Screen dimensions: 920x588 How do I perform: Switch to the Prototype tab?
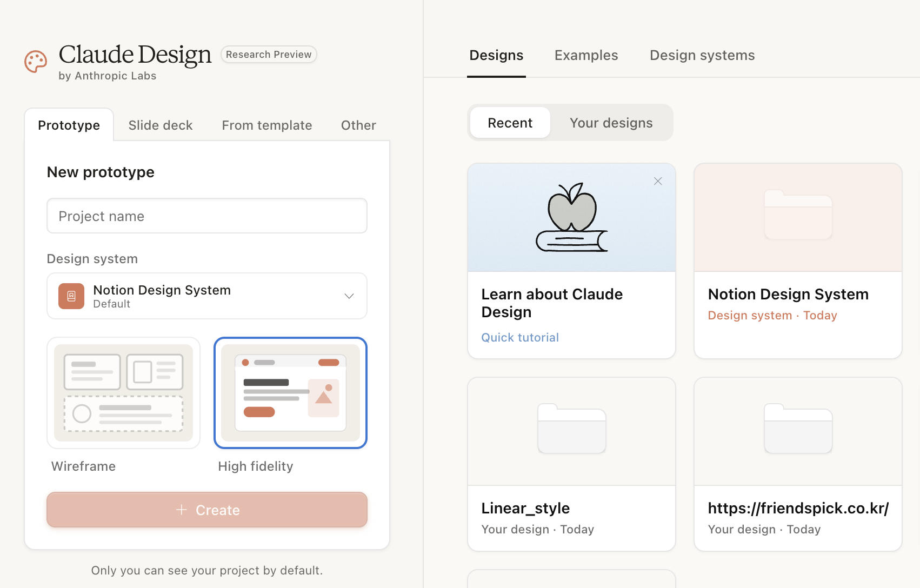(69, 125)
